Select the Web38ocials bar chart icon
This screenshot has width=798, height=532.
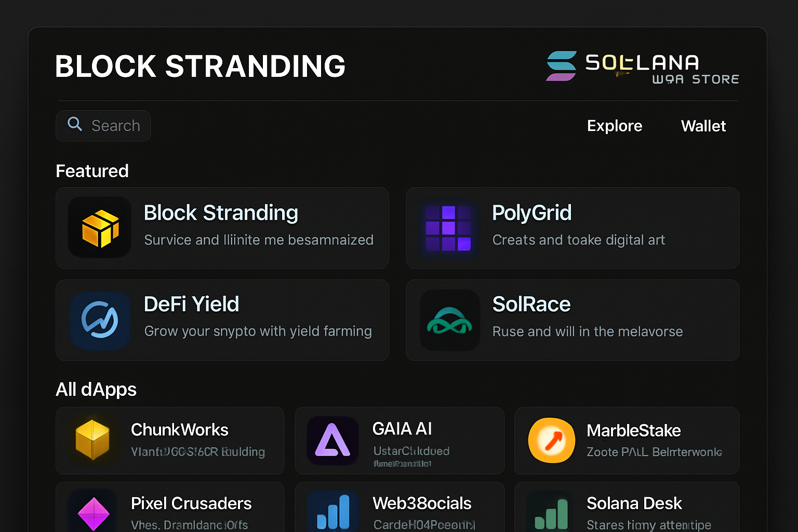pos(332,513)
